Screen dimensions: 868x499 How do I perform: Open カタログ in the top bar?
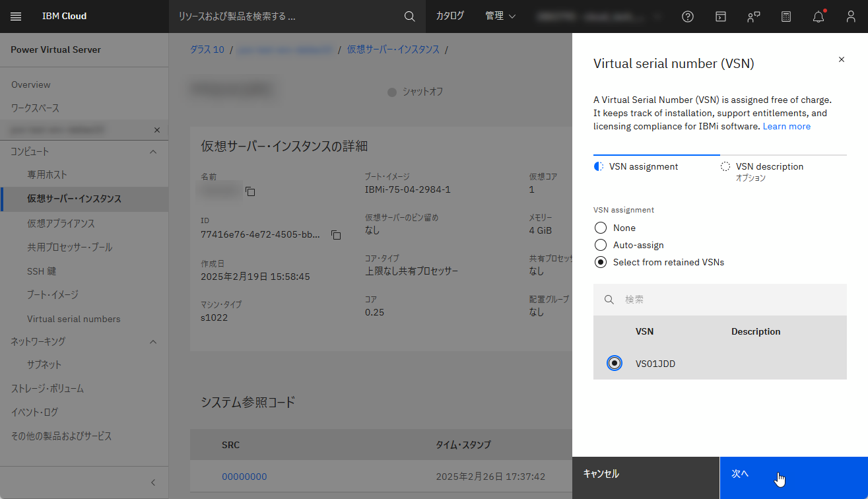tap(450, 17)
